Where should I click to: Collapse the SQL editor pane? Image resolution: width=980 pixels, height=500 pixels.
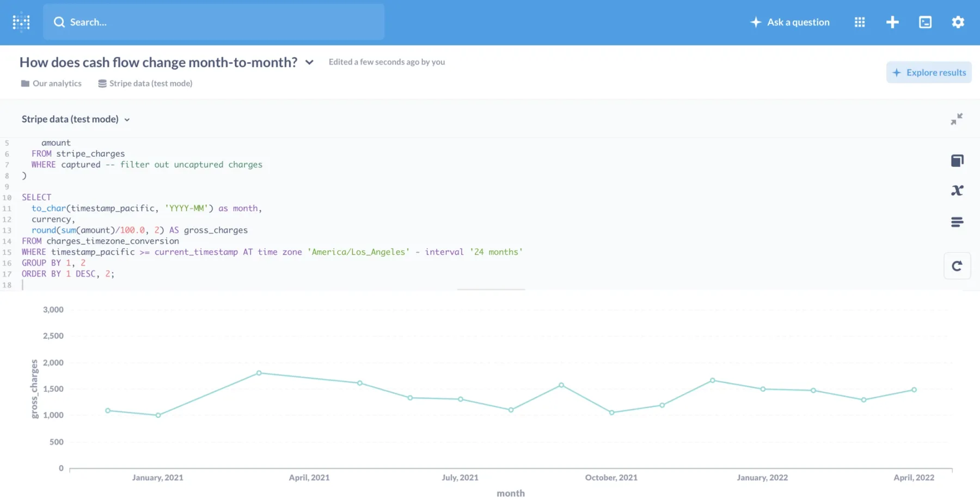pyautogui.click(x=957, y=119)
